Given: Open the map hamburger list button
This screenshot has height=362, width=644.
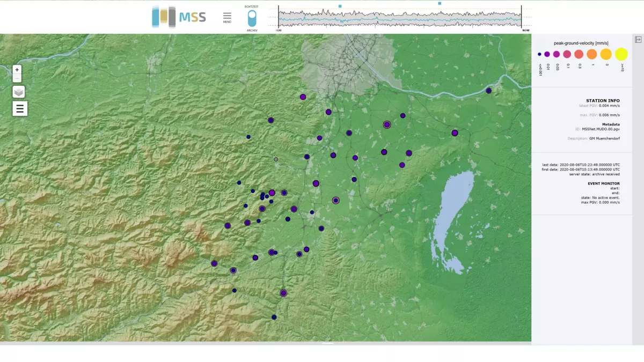Looking at the screenshot, I should pyautogui.click(x=20, y=109).
